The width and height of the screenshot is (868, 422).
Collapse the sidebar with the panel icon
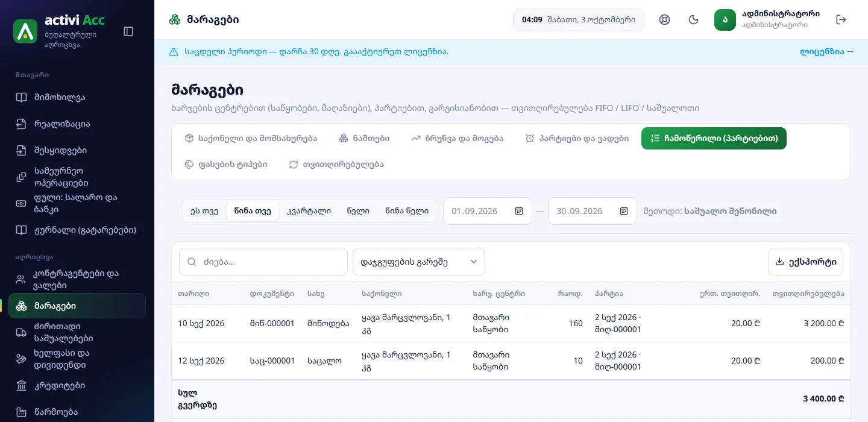[128, 31]
